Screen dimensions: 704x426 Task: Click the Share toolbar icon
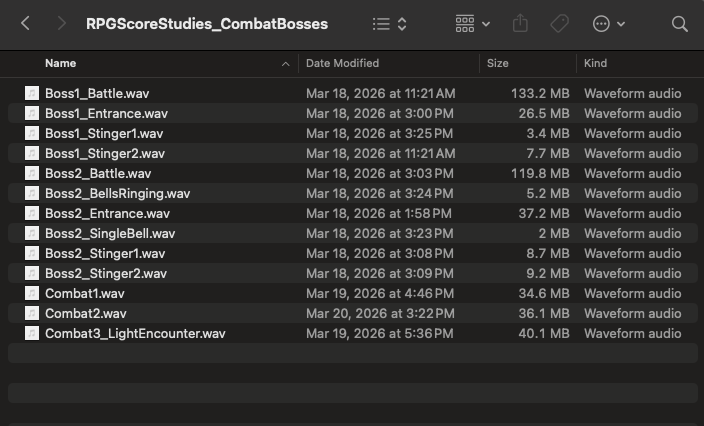(x=520, y=23)
